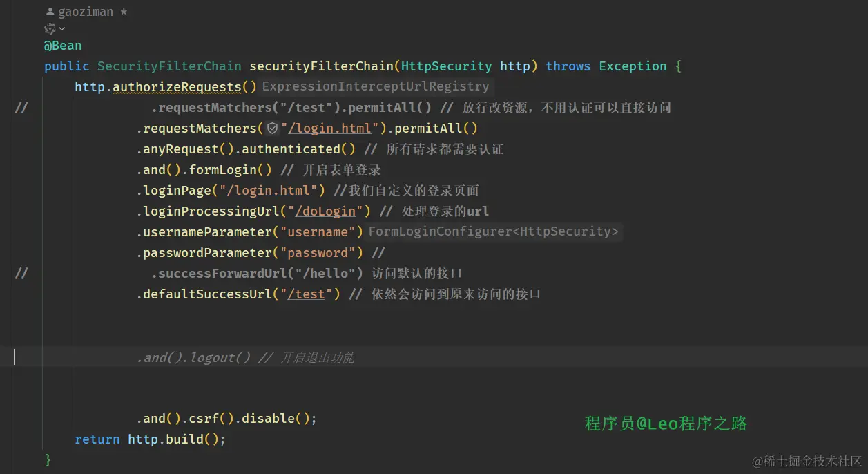Click the @Bean annotation
This screenshot has width=868, height=474.
(63, 46)
